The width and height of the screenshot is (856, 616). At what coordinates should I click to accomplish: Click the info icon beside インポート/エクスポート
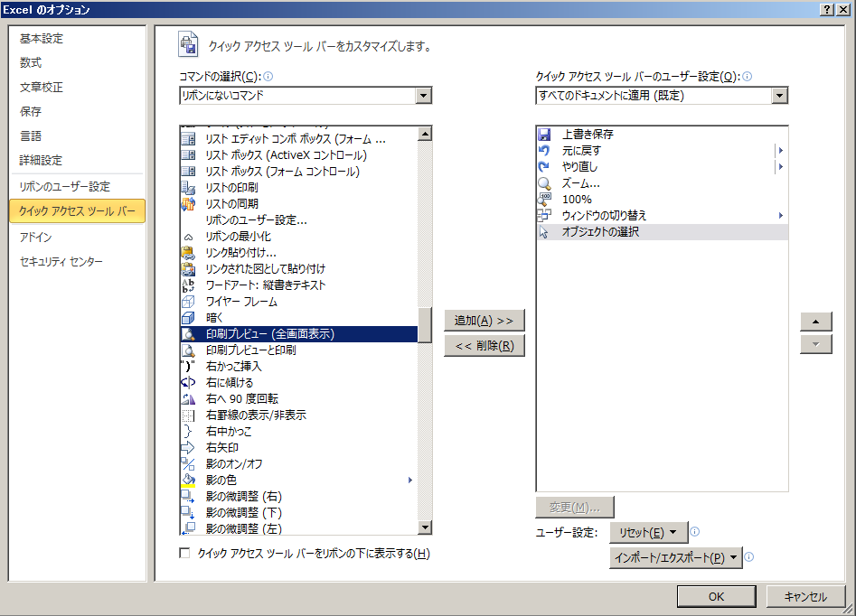[x=749, y=557]
